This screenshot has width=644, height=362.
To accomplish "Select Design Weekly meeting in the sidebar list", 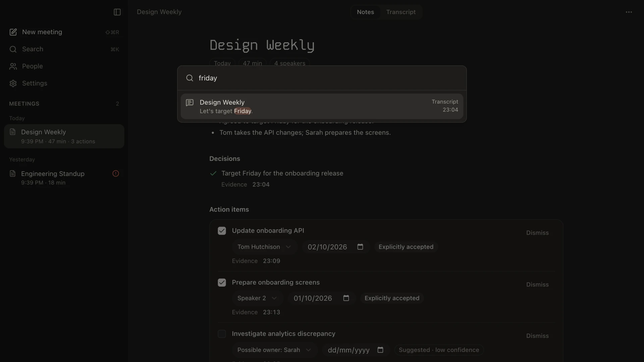I will coord(64,136).
